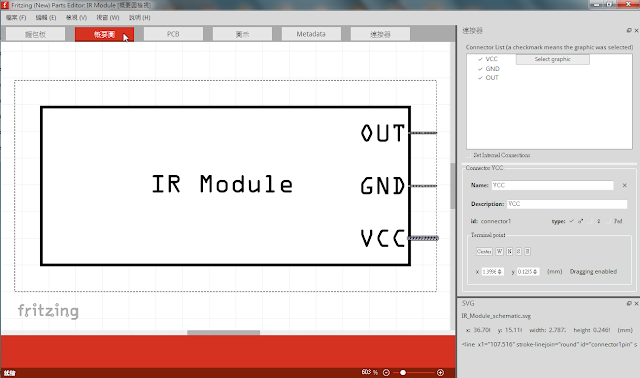Screen dimensions: 640x378
Task: Choose the female connector type radio
Action: click(x=591, y=221)
